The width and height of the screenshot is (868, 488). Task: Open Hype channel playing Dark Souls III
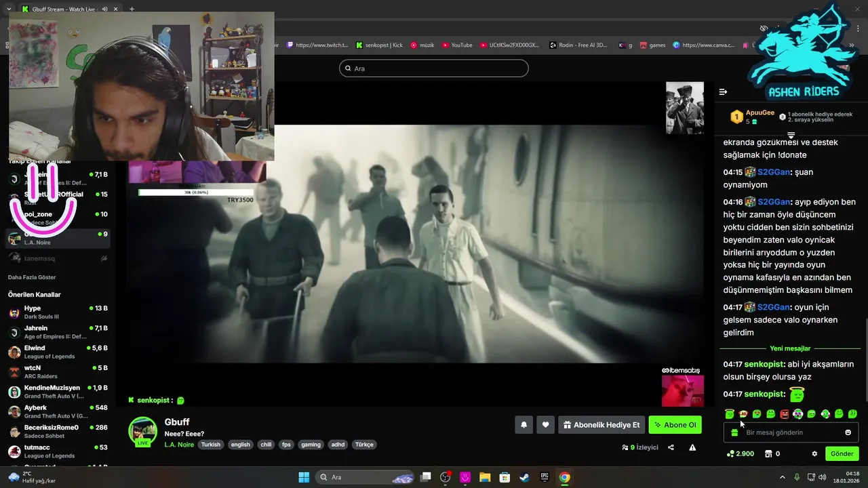[x=58, y=312]
